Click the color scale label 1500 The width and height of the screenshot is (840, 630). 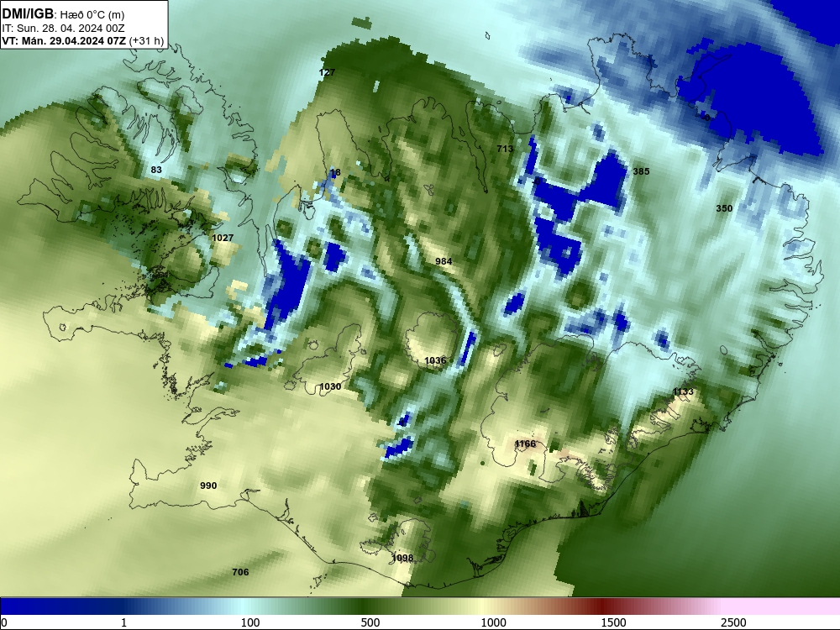(613, 622)
